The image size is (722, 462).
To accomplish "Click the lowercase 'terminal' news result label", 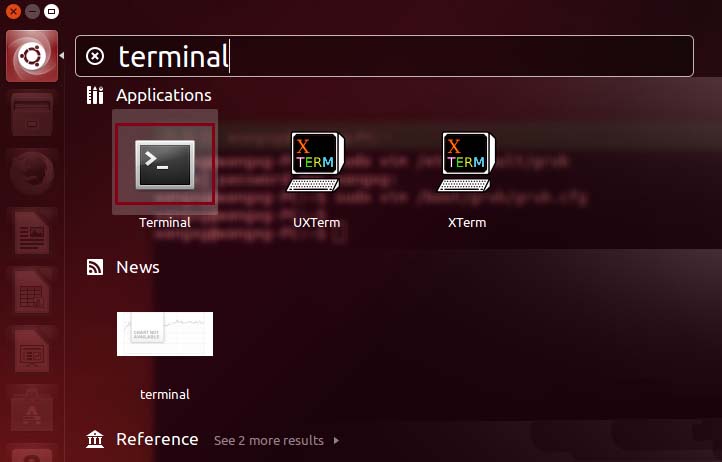I will (165, 394).
